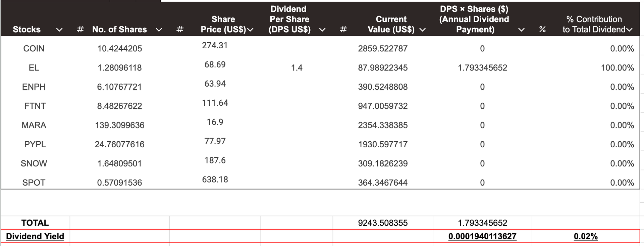Click MARA current value 2354.338385

pos(383,125)
